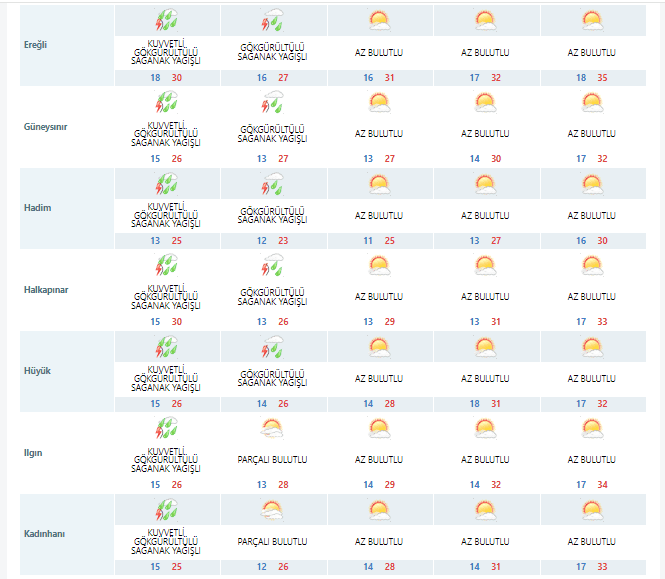Click Halkapınar's sun icon above 13 / 29
Image resolution: width=665 pixels, height=579 pixels.
tap(379, 265)
